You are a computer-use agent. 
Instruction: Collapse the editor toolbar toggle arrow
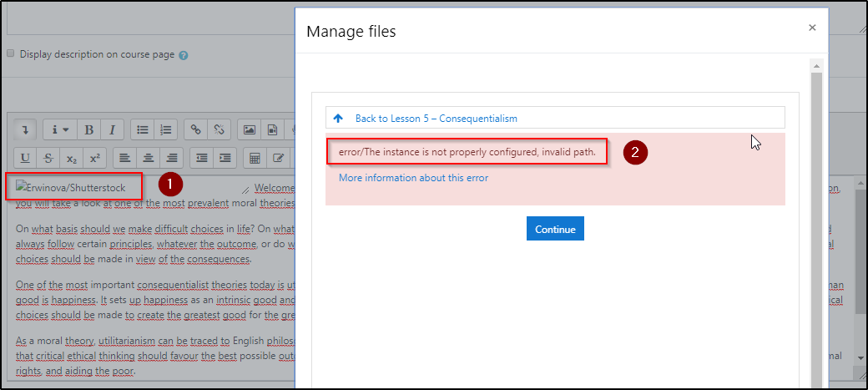[25, 129]
